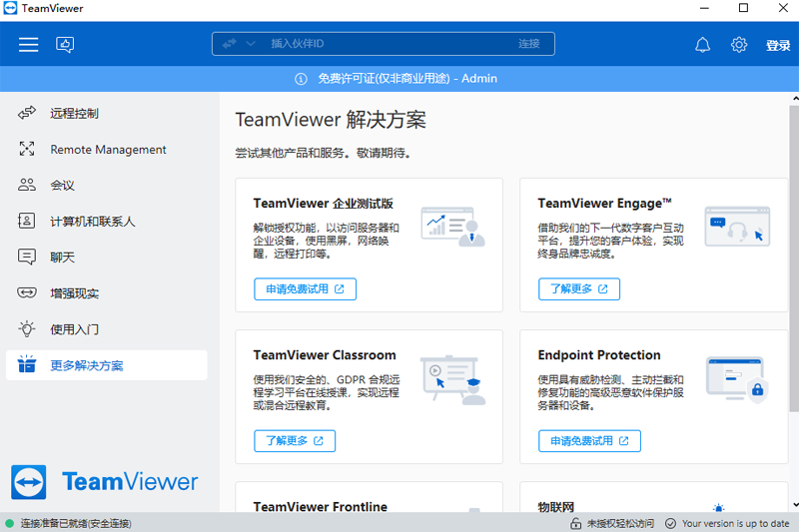Click the Remote Management expand-arrows icon
The image size is (799, 532).
coord(27,149)
